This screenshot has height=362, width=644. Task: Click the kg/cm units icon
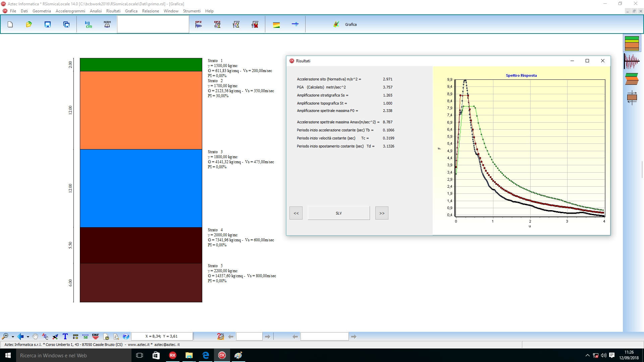(88, 24)
